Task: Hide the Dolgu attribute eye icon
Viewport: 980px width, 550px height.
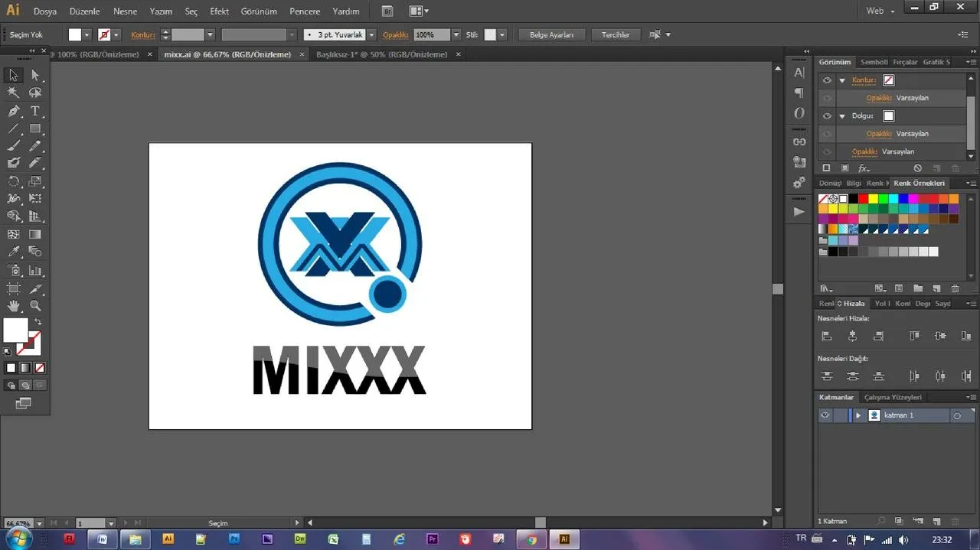Action: tap(827, 116)
